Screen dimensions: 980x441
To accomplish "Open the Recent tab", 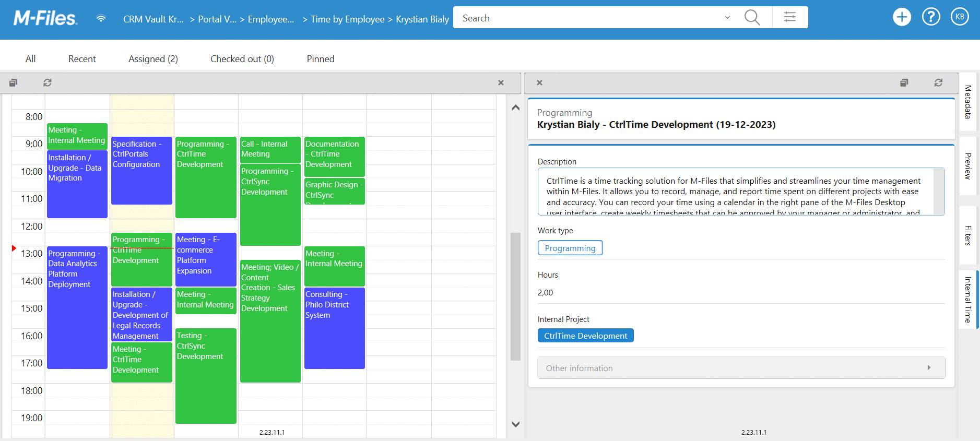I will coord(82,59).
